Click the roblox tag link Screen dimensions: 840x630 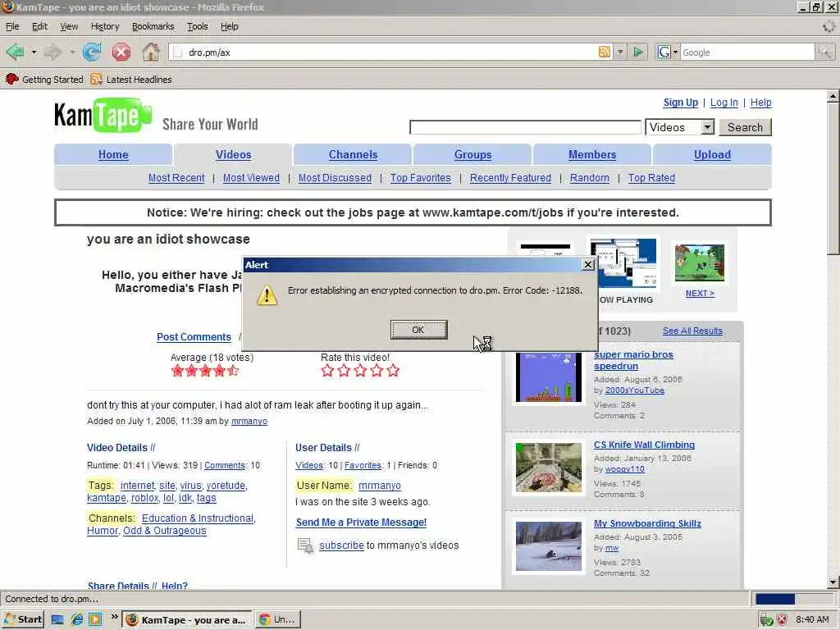pyautogui.click(x=144, y=498)
